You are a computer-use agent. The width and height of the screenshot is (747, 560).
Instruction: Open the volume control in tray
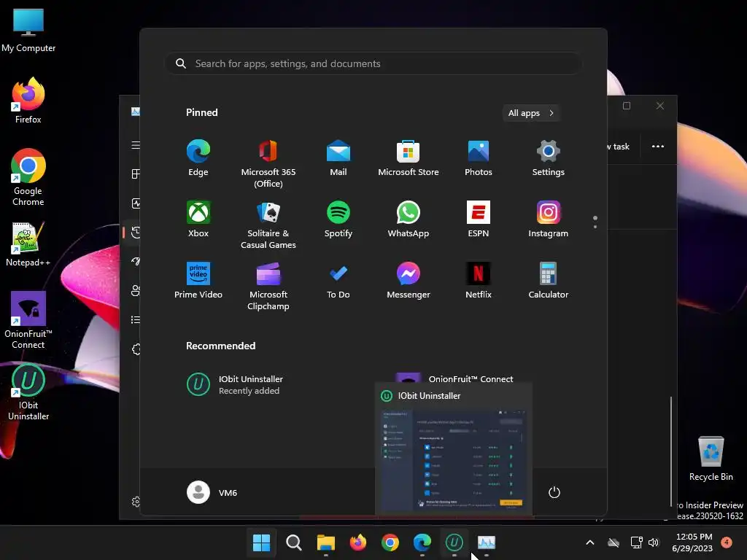tap(654, 542)
